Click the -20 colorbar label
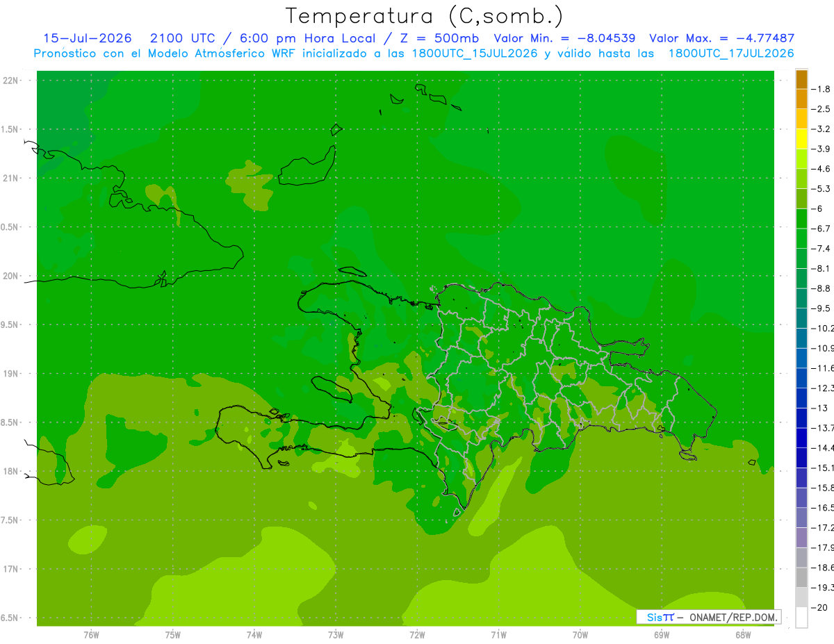834x644 pixels. (820, 607)
